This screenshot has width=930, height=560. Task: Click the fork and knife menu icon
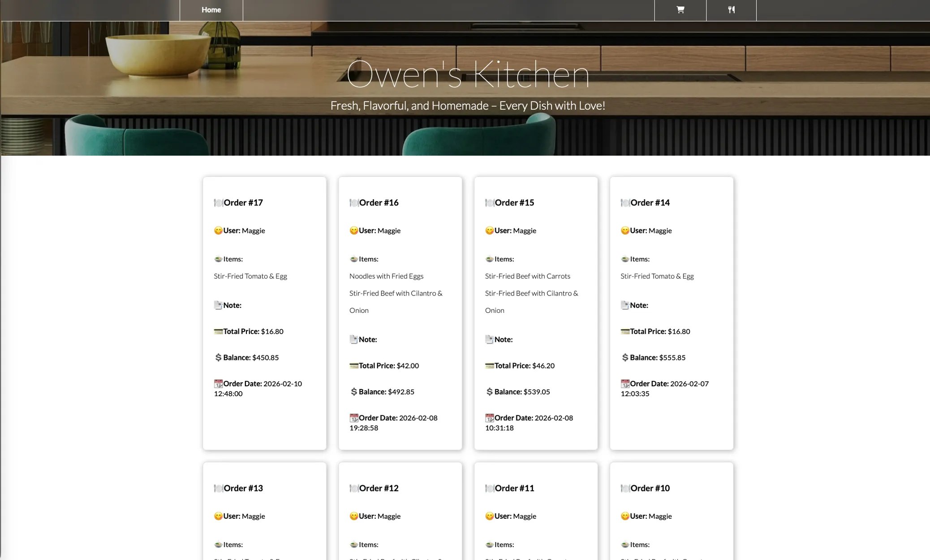(731, 10)
